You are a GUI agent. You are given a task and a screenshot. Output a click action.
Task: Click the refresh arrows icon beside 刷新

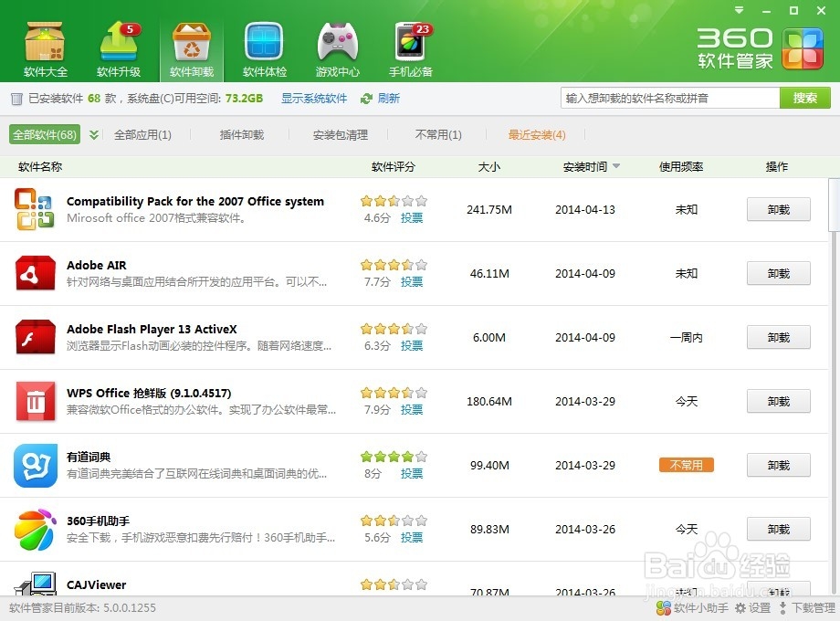(366, 99)
